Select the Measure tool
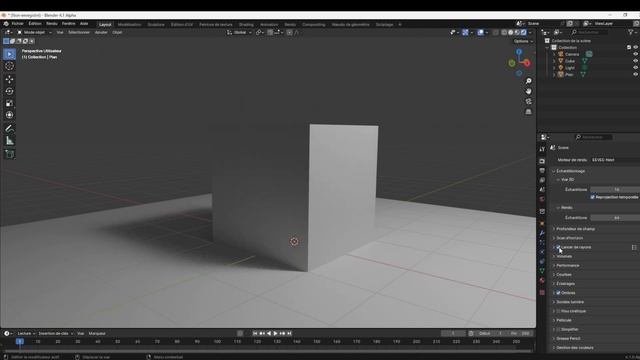Screen dimensions: 640x360 [9, 141]
